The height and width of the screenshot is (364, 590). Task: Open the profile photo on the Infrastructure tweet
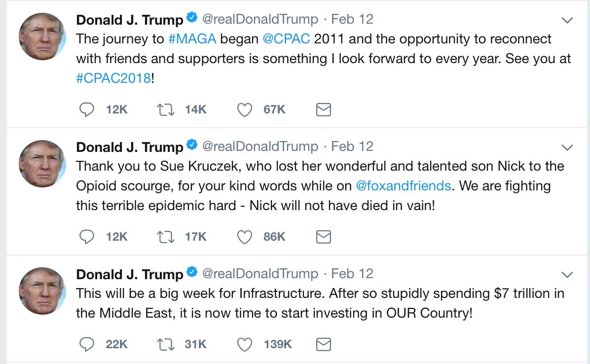pyautogui.click(x=42, y=291)
